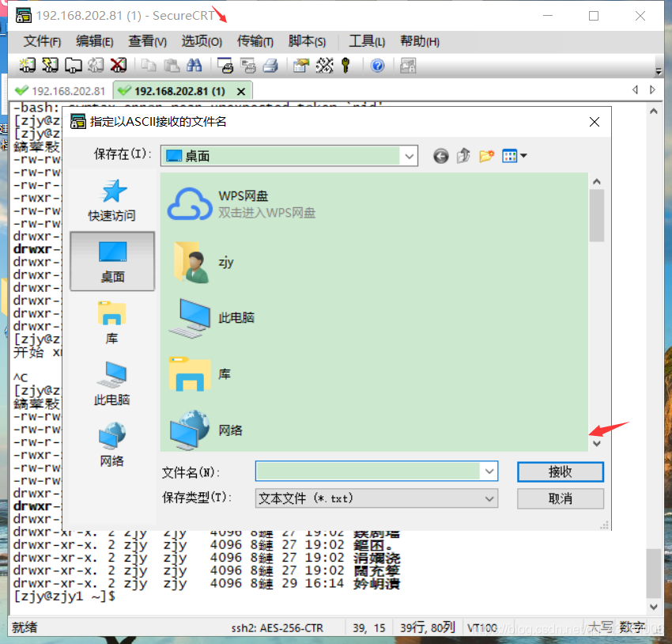Go up one folder level icon
Image resolution: width=672 pixels, height=644 pixels.
point(463,156)
